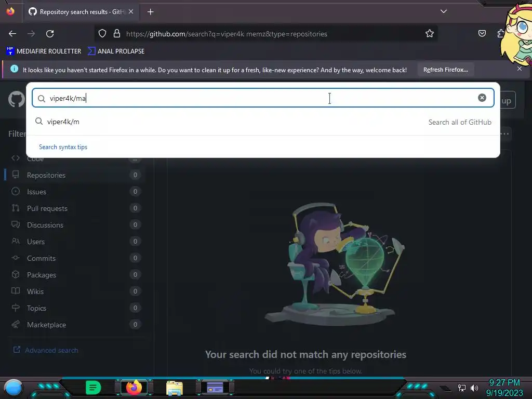Open Search syntax tips link
This screenshot has height=399, width=532.
[x=63, y=147]
